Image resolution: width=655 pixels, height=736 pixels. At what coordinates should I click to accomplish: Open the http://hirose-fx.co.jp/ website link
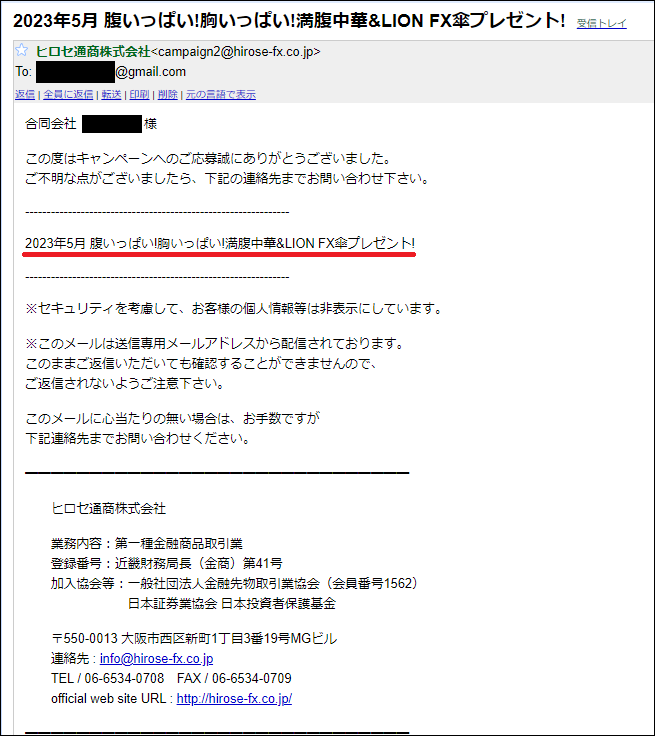coord(234,698)
